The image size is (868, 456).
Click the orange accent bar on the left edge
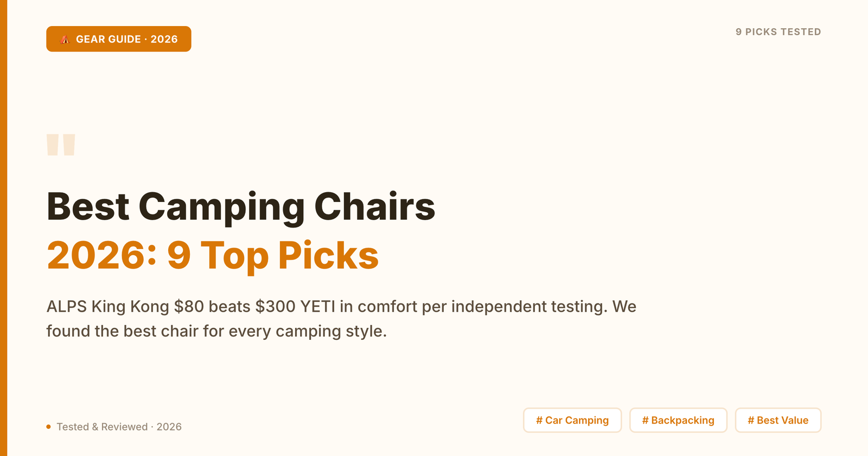[x=3, y=228]
